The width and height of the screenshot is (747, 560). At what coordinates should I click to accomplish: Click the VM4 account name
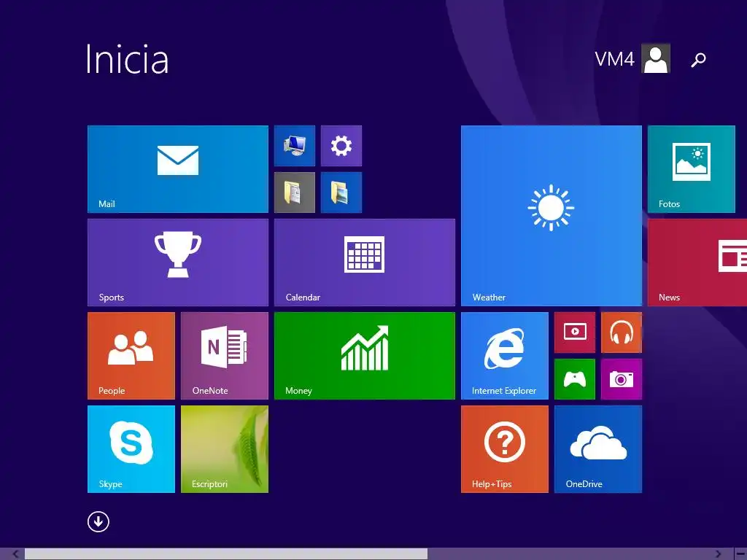point(614,59)
